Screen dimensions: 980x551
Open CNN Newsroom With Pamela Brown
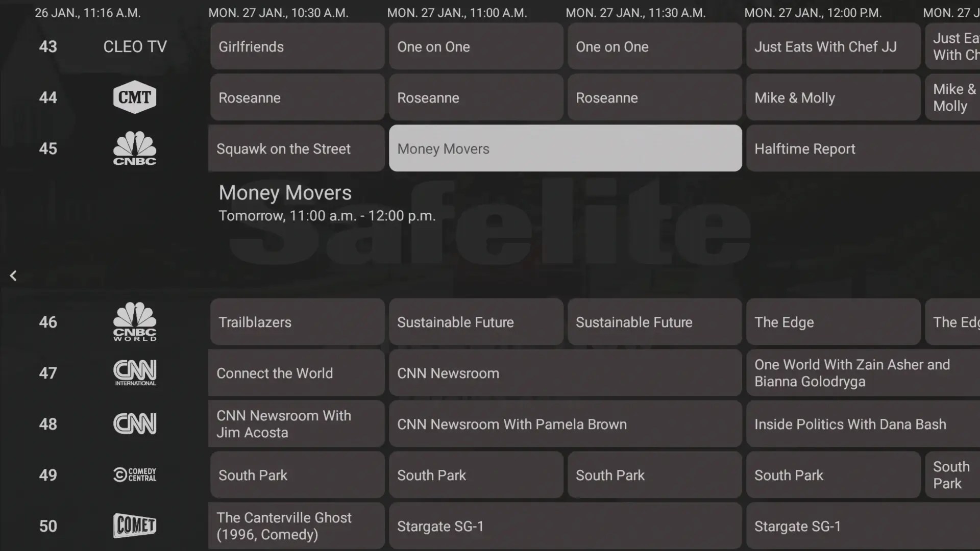[566, 424]
